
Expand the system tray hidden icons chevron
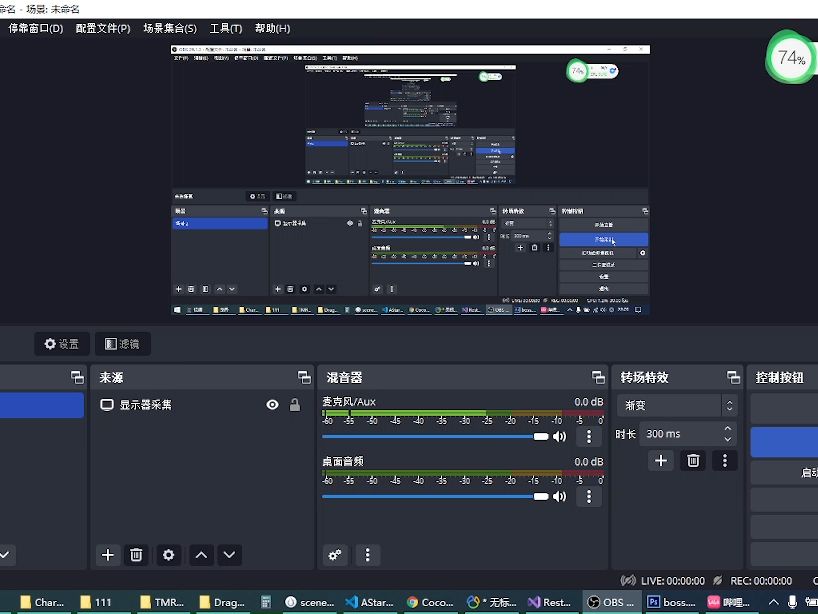[774, 602]
